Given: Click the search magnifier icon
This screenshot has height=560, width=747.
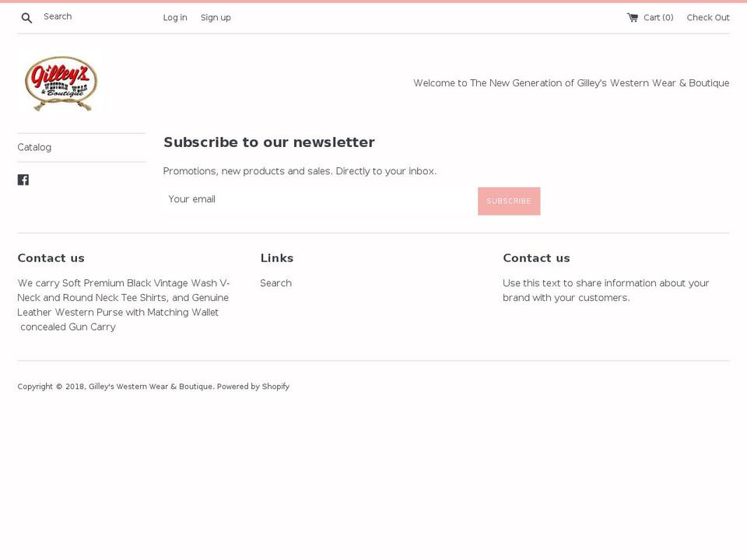Looking at the screenshot, I should click(26, 18).
